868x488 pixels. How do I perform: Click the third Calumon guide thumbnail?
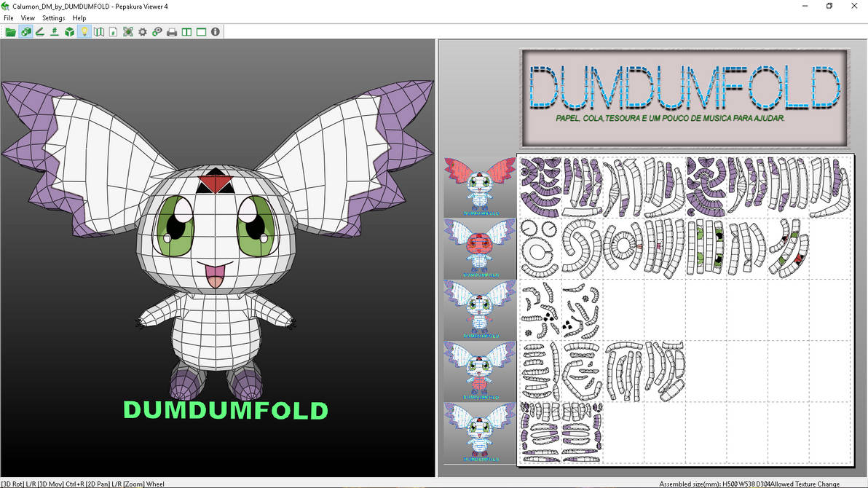point(479,310)
